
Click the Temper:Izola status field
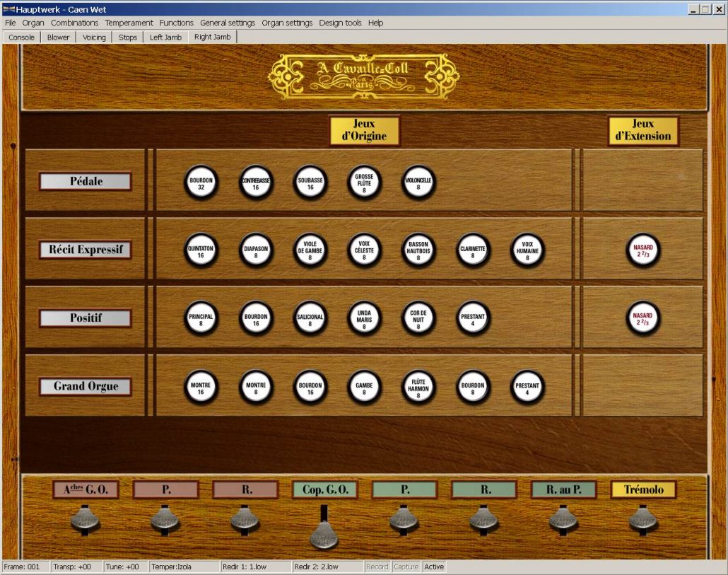pyautogui.click(x=184, y=567)
